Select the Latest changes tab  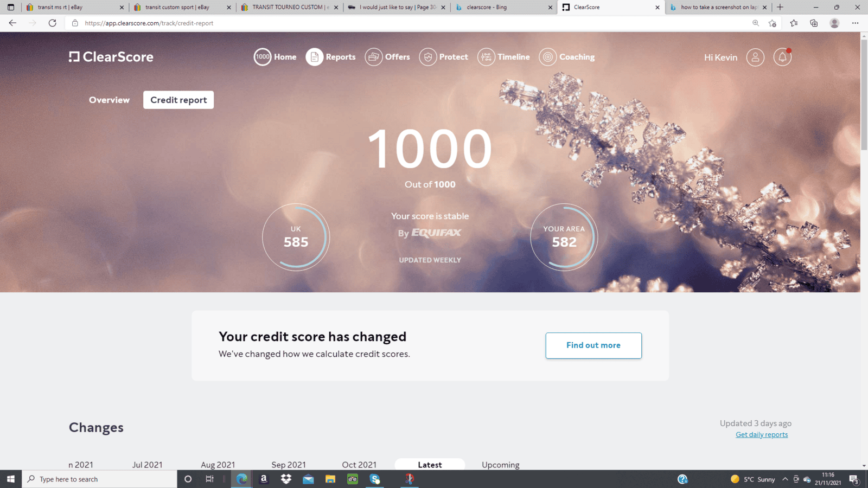coord(430,465)
